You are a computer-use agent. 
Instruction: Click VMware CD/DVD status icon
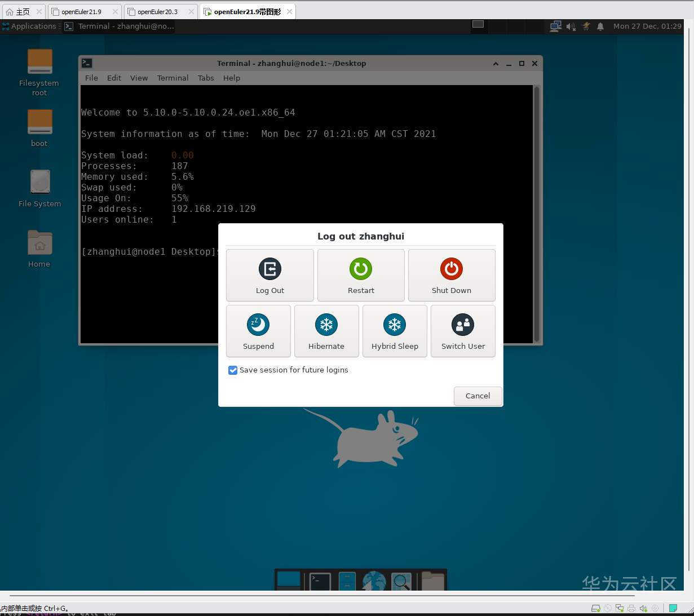[x=608, y=608]
